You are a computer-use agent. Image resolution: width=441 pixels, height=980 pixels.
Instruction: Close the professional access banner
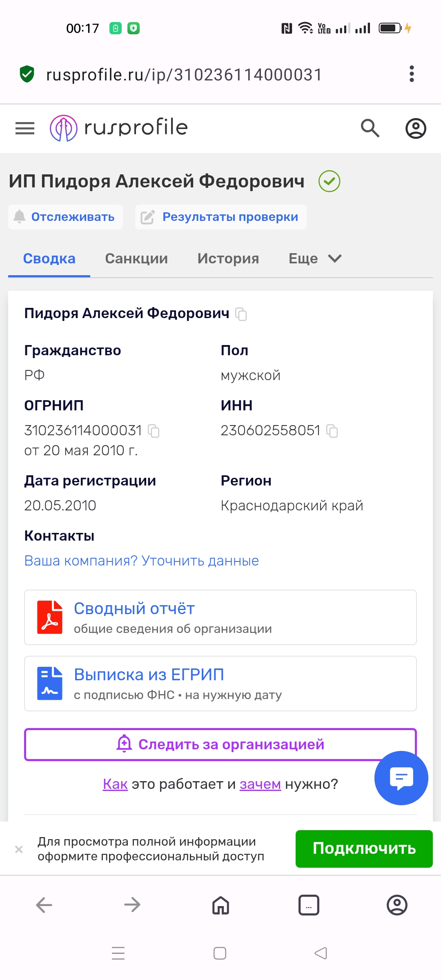(x=19, y=849)
